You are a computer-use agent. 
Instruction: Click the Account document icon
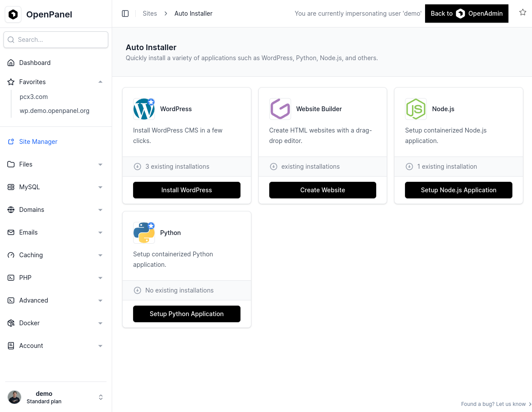click(11, 346)
